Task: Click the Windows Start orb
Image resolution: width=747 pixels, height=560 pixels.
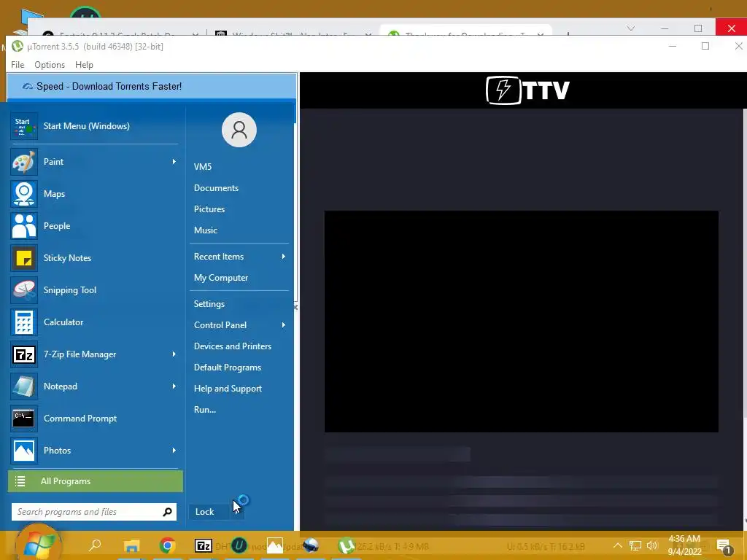Action: (38, 542)
